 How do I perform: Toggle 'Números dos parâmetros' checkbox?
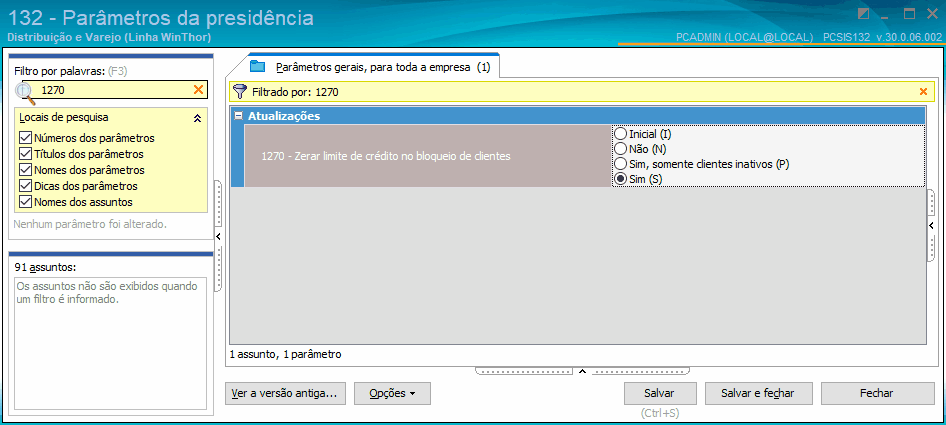(x=25, y=138)
